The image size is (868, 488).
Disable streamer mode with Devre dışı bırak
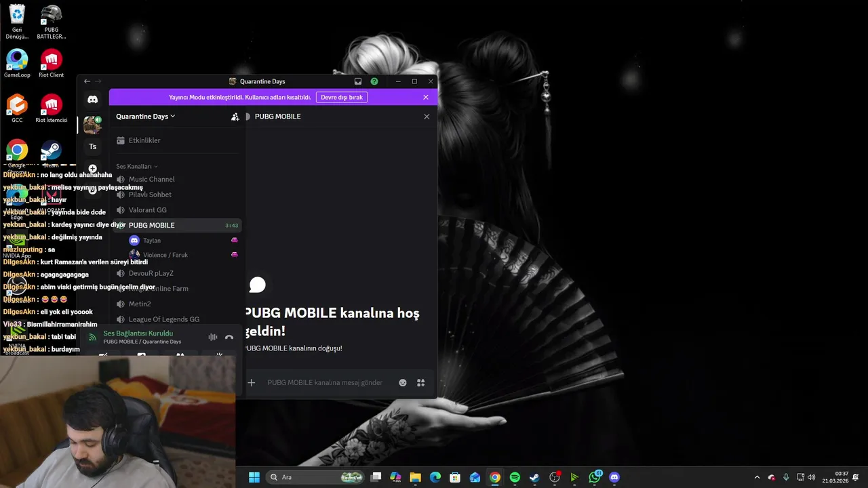(342, 98)
